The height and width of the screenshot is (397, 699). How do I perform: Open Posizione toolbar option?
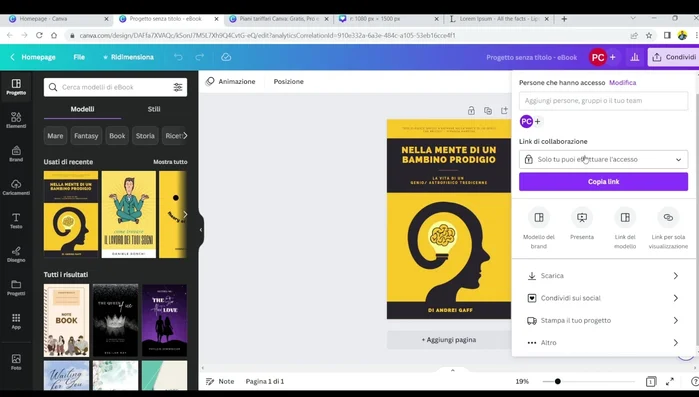click(x=288, y=82)
